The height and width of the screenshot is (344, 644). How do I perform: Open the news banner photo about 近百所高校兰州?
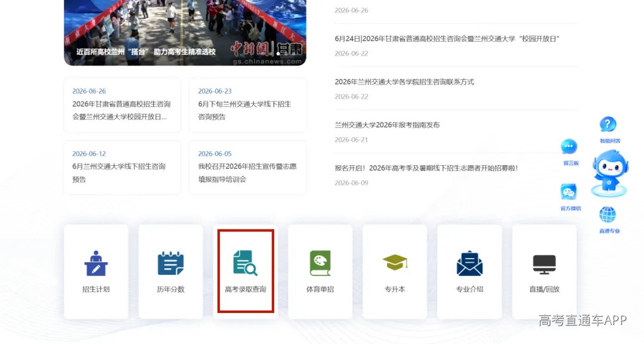click(x=185, y=33)
